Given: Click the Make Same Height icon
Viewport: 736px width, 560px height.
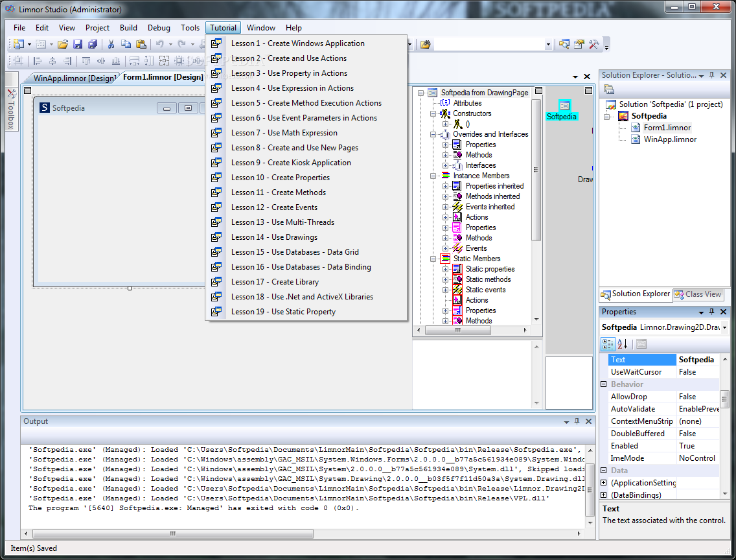Looking at the screenshot, I should click(x=149, y=60).
